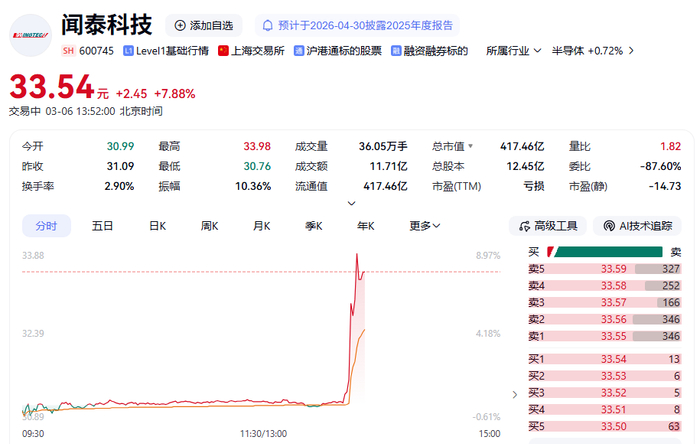Click the 买1 33.54 order row

point(604,359)
